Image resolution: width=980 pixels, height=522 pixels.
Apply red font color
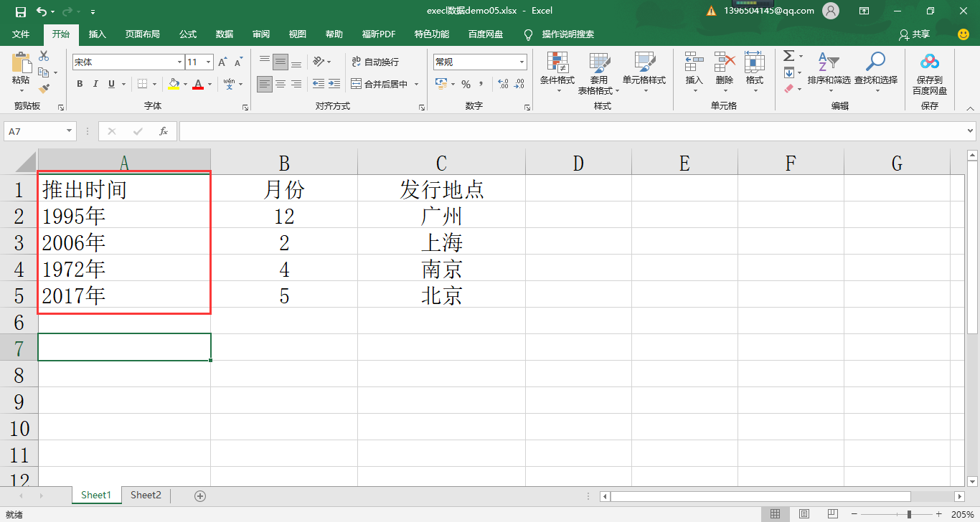[199, 84]
